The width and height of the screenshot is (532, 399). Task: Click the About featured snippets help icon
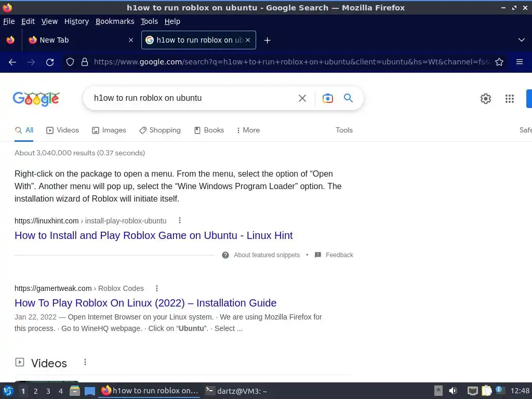click(225, 255)
